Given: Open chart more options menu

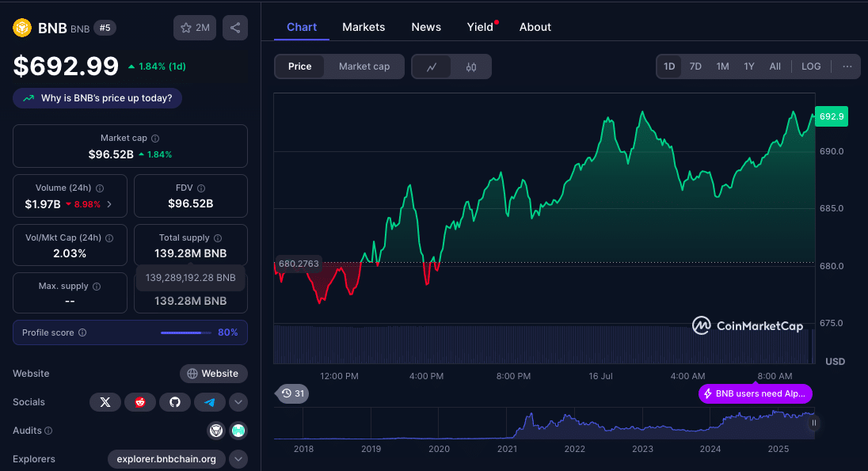Looking at the screenshot, I should [x=847, y=66].
